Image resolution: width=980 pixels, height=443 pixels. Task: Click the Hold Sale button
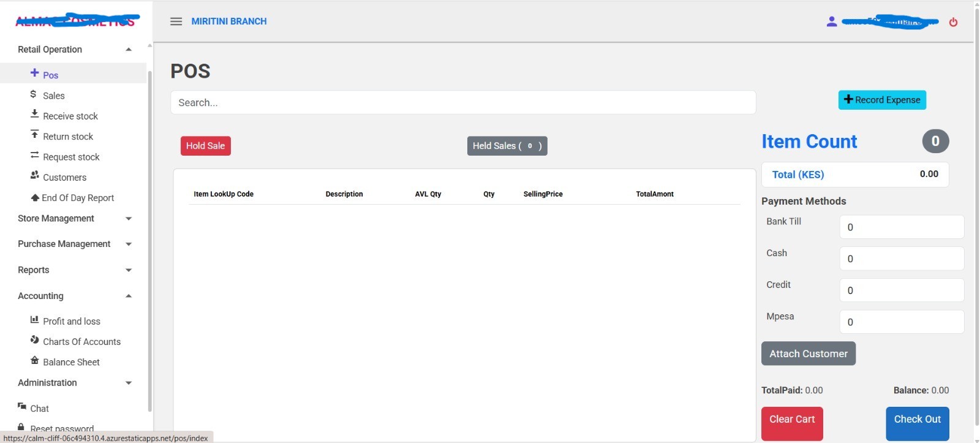pyautogui.click(x=206, y=146)
